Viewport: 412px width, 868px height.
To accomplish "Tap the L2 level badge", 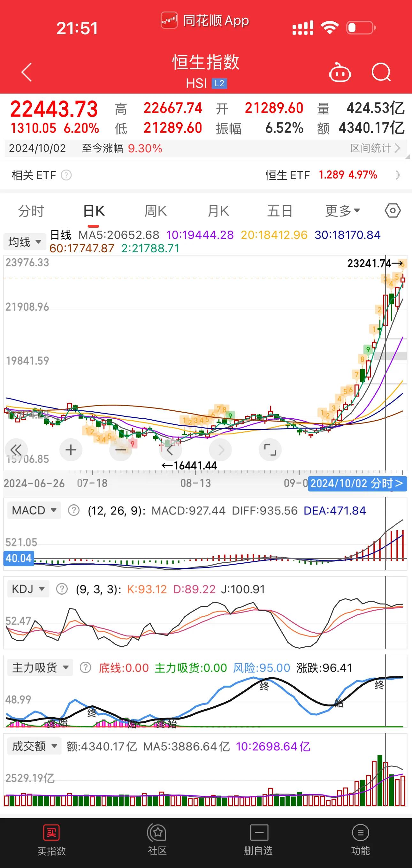I will pyautogui.click(x=219, y=83).
